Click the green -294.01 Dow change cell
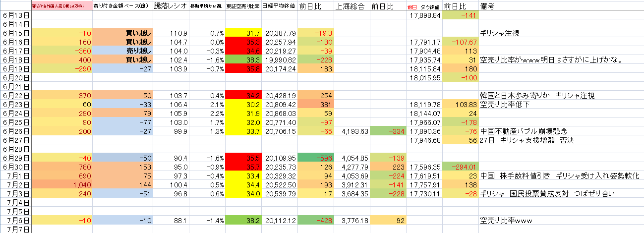The height and width of the screenshot is (233, 644). click(x=461, y=167)
